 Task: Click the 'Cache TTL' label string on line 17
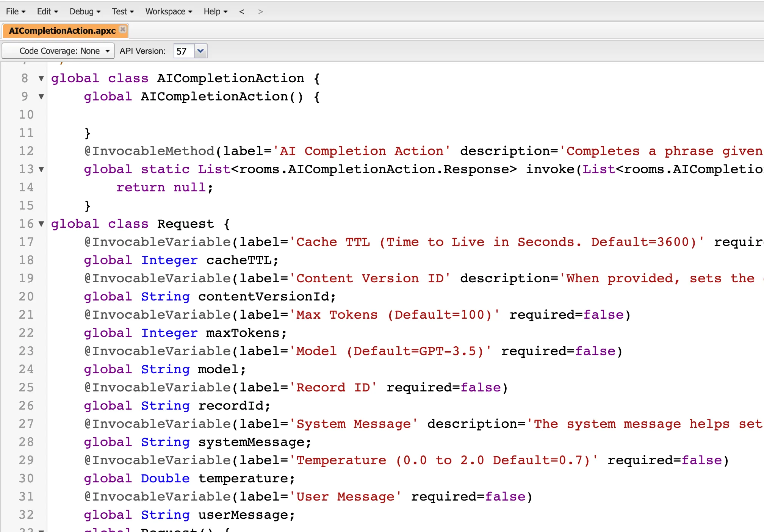497,242
